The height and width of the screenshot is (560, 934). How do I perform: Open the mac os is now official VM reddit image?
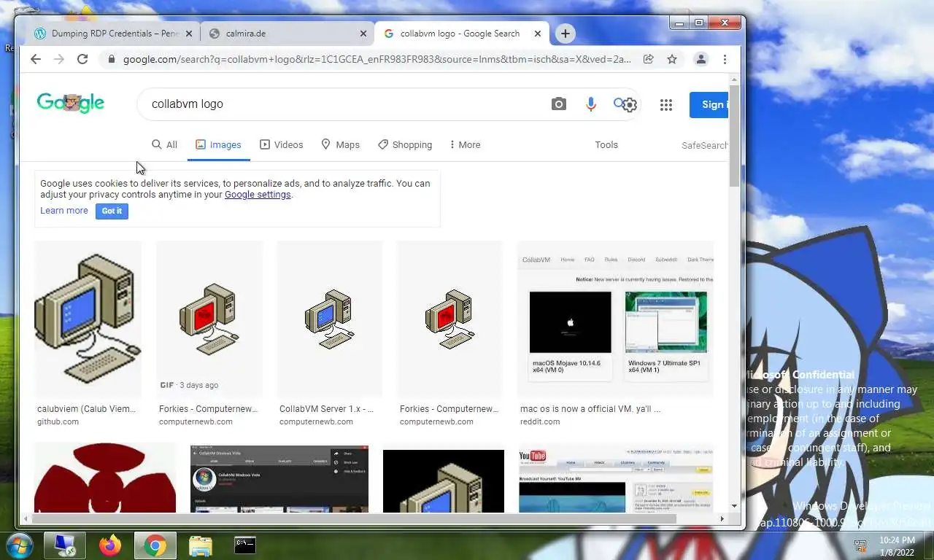[615, 319]
